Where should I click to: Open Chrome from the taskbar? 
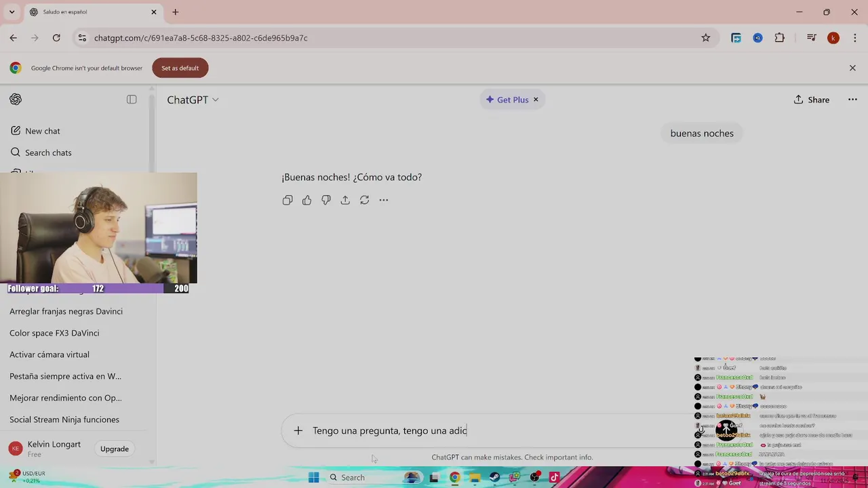tap(454, 478)
